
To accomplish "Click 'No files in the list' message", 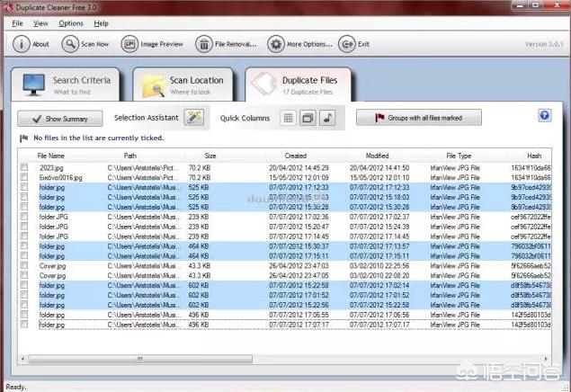I will (98, 138).
